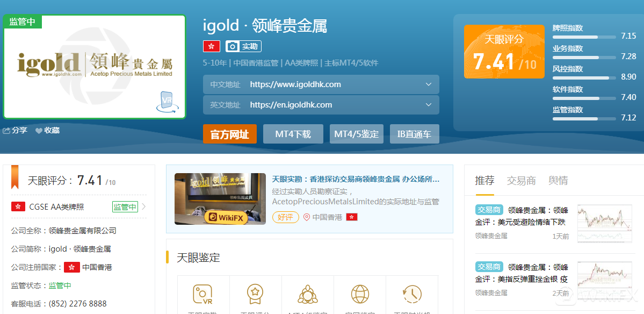Click the 天眼实勘 VR camera icon

[203, 294]
